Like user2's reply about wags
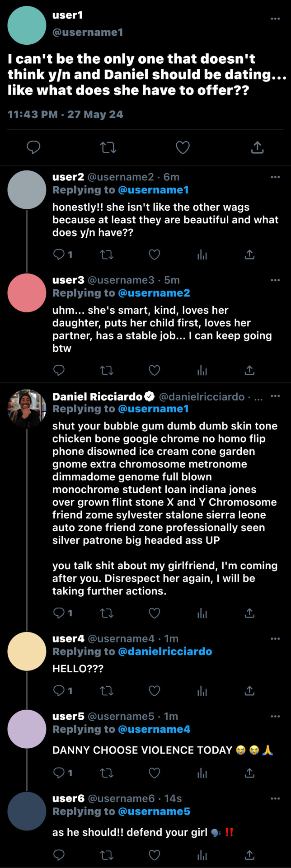 [155, 255]
